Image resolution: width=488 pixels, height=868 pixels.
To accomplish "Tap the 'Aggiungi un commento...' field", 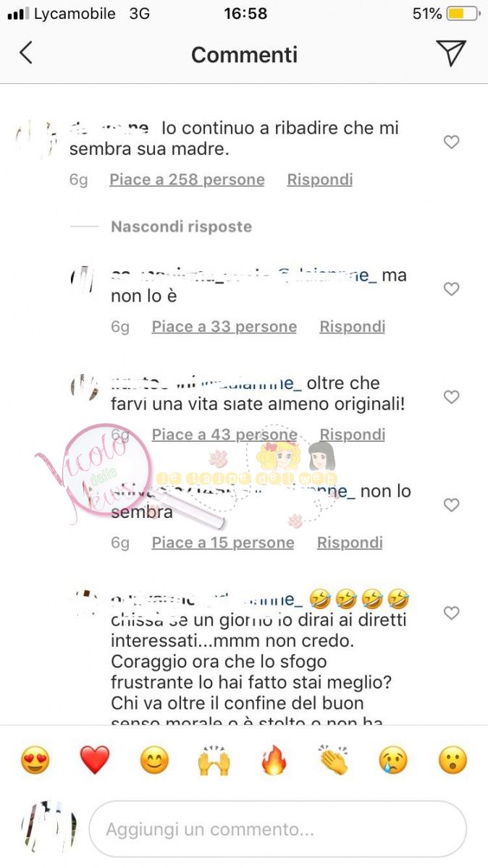I will 277,829.
